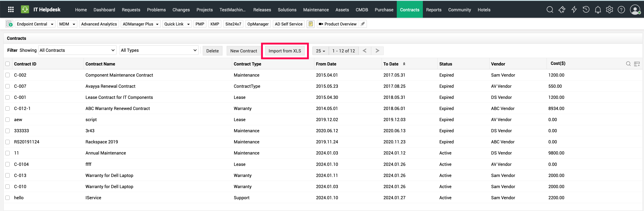This screenshot has height=211, width=644.
Task: Select the checkbox for hello contract
Action: (7, 198)
